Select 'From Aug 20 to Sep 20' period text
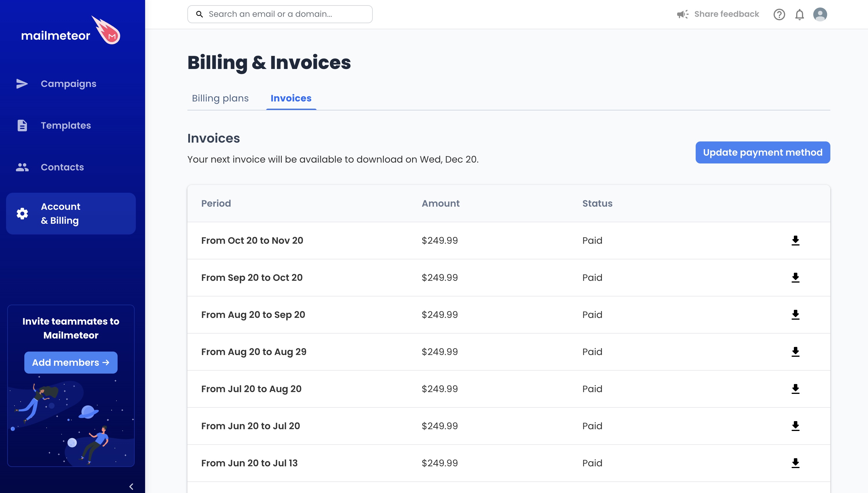The image size is (868, 493). pyautogui.click(x=253, y=314)
